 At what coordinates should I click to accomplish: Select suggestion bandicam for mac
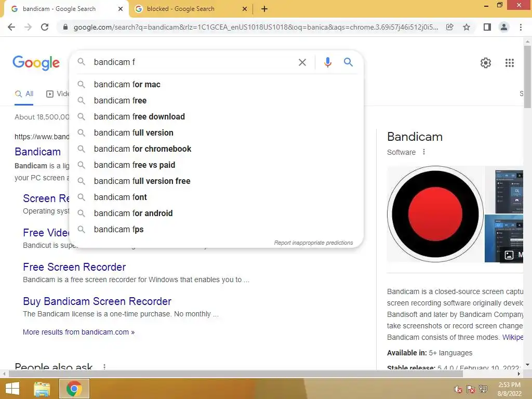click(x=216, y=85)
